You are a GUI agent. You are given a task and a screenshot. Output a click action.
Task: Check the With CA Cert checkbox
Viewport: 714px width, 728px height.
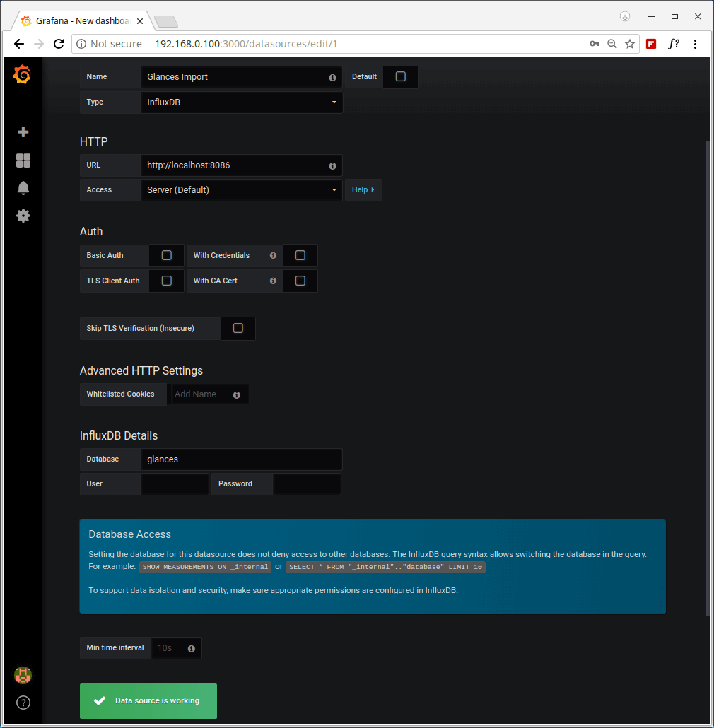pyautogui.click(x=300, y=281)
